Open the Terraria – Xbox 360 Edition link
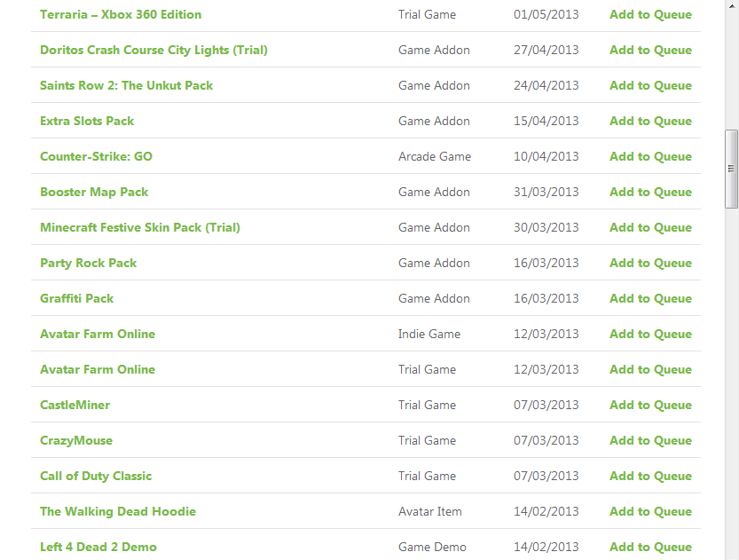Image resolution: width=739 pixels, height=560 pixels. click(121, 14)
